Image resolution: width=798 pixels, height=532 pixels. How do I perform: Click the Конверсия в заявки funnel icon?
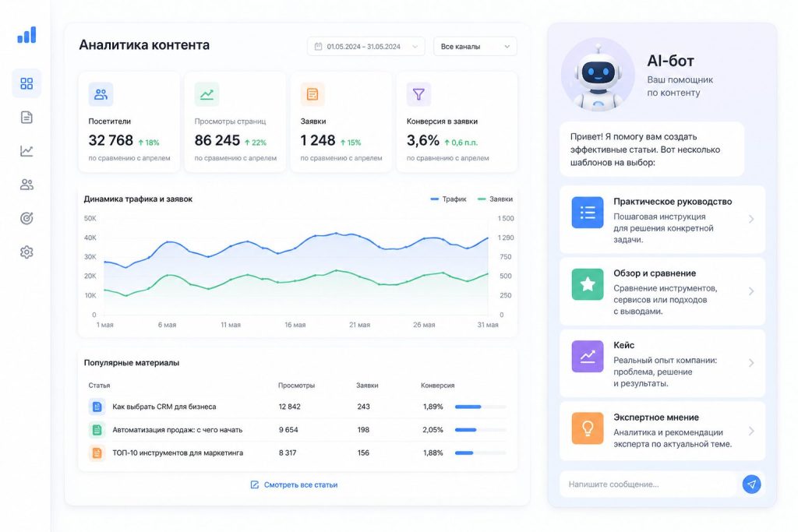point(418,94)
